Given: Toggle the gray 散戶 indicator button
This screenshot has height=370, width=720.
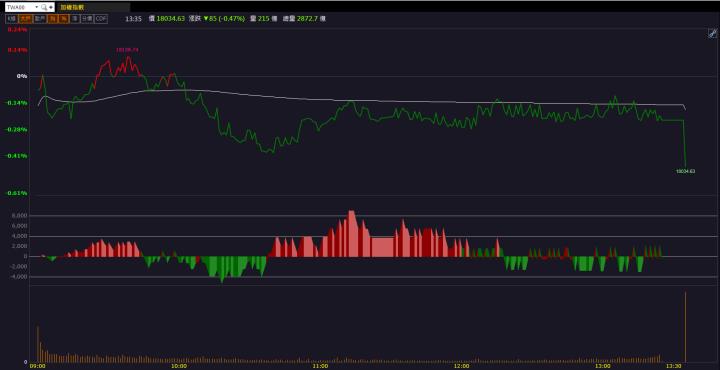Looking at the screenshot, I should pyautogui.click(x=40, y=19).
